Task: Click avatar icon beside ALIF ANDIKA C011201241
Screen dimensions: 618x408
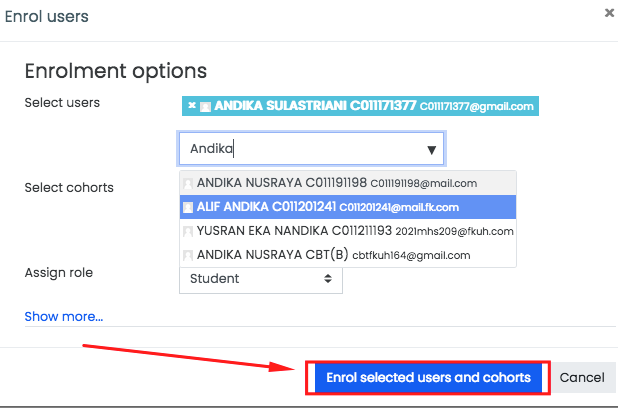Action: pos(187,207)
